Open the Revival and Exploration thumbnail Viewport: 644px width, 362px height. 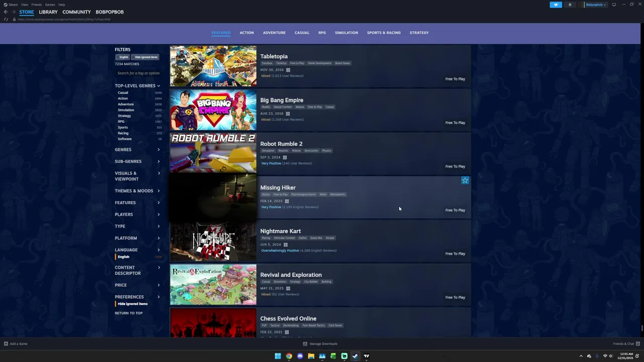click(x=213, y=285)
